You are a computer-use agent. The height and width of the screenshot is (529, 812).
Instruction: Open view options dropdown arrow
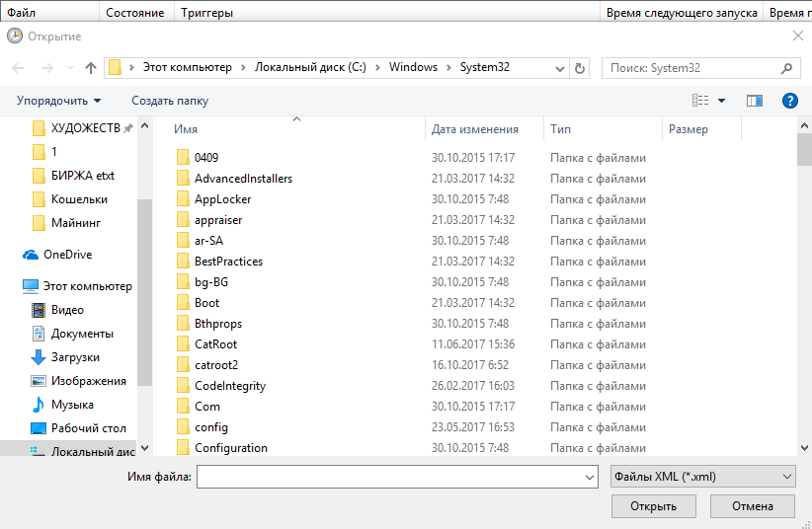pos(721,101)
